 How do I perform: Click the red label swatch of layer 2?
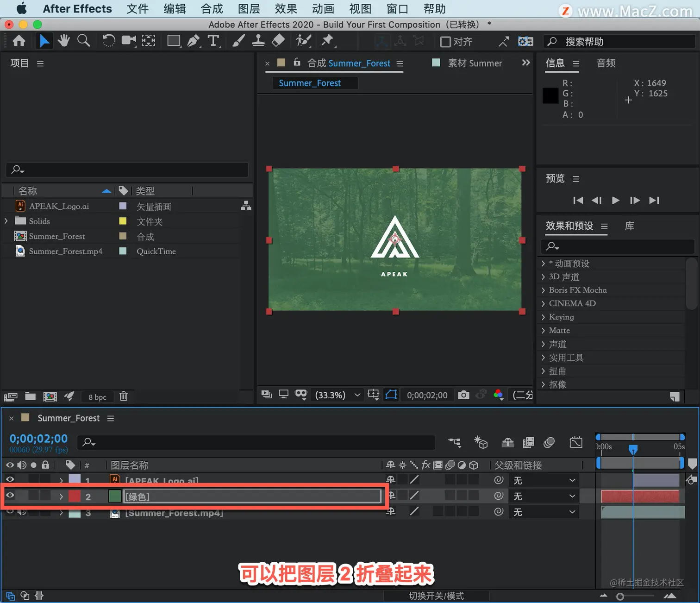coord(75,496)
